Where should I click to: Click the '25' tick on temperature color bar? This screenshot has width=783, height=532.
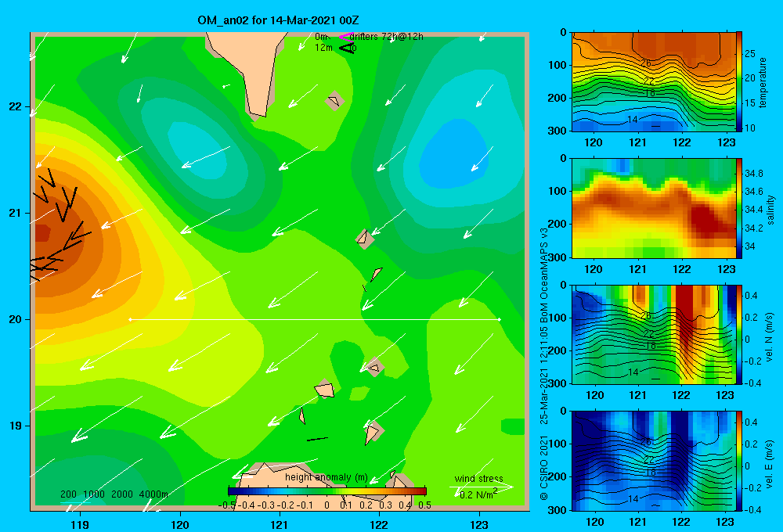click(749, 53)
